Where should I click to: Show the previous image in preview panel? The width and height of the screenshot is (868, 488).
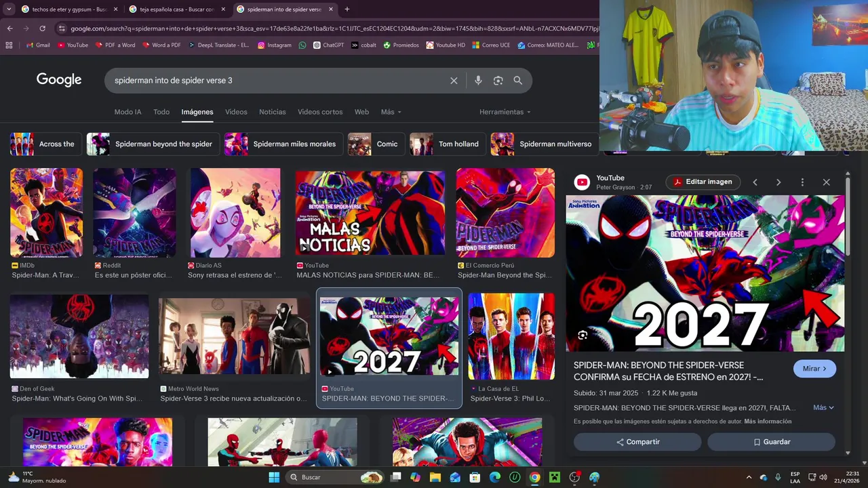pyautogui.click(x=755, y=182)
